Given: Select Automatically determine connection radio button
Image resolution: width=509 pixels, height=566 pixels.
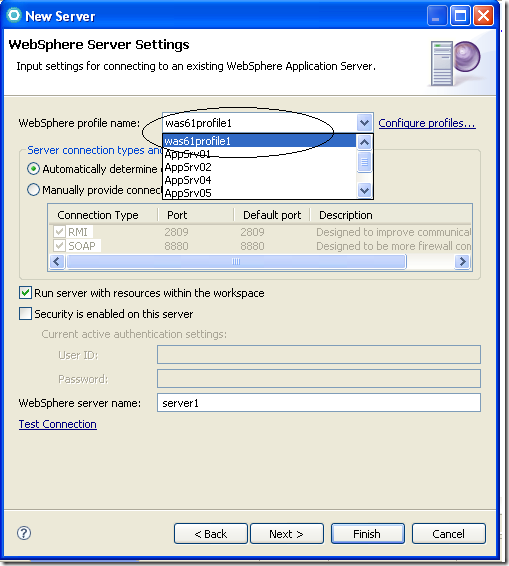Looking at the screenshot, I should coord(33,169).
